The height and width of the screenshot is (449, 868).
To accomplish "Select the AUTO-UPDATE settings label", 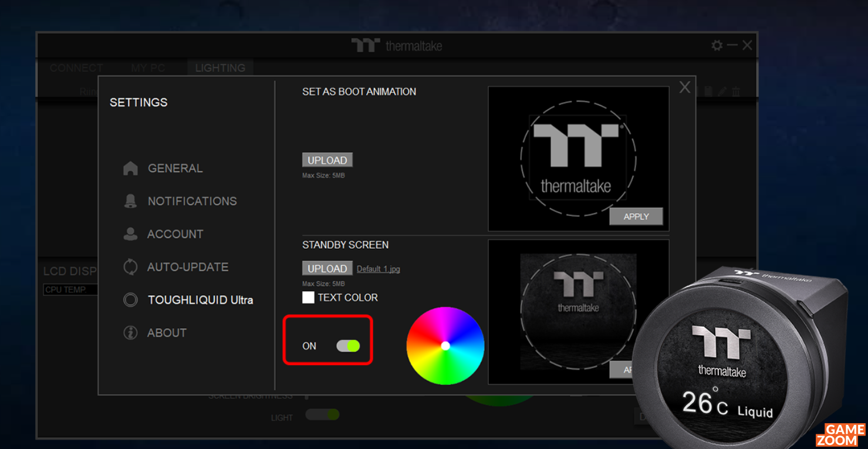I will click(188, 267).
